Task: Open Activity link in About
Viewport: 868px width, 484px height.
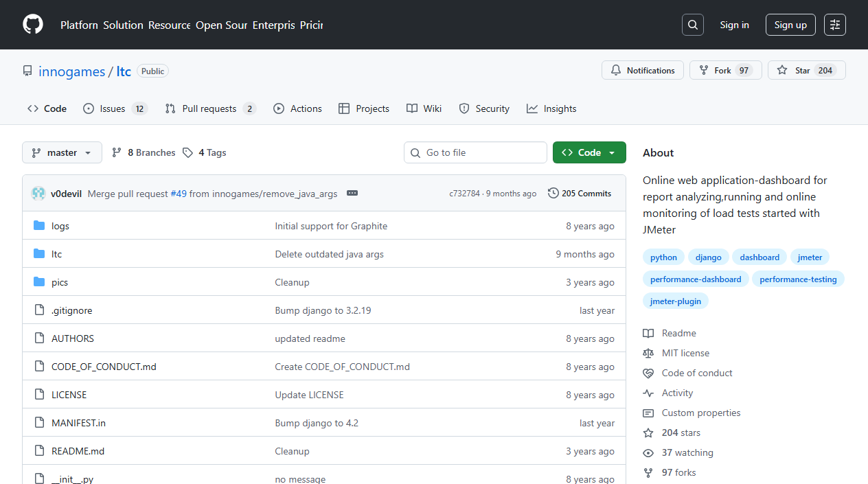Action: click(x=668, y=393)
